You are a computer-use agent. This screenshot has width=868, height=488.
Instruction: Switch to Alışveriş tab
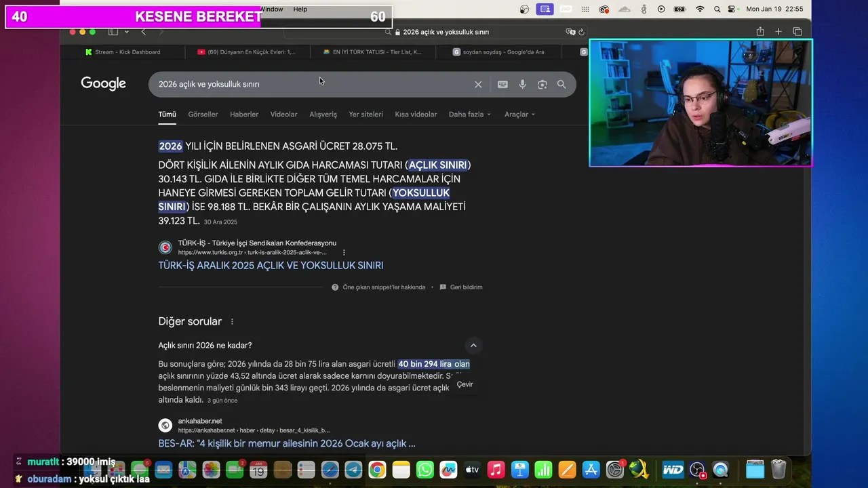323,115
